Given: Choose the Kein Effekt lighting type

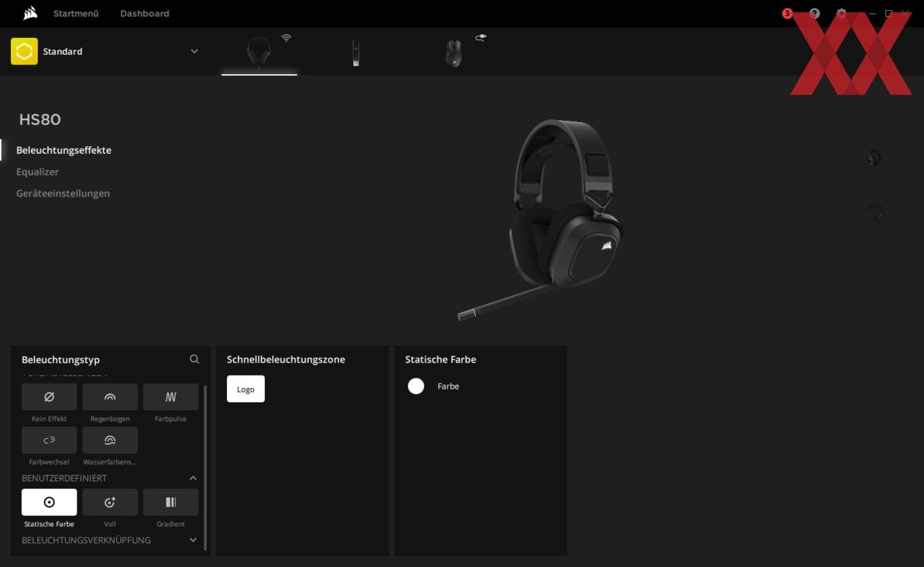Looking at the screenshot, I should [x=49, y=397].
